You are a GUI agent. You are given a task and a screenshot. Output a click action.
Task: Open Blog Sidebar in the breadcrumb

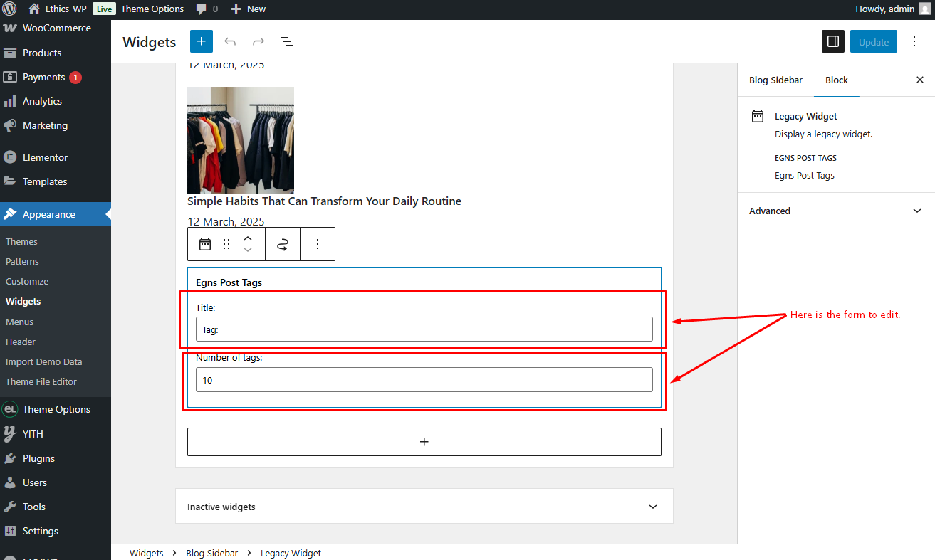pos(211,553)
